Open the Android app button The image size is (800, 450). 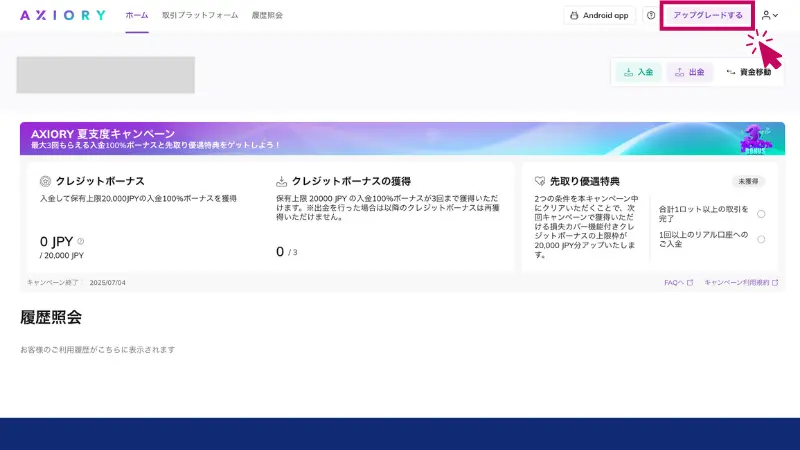point(599,15)
